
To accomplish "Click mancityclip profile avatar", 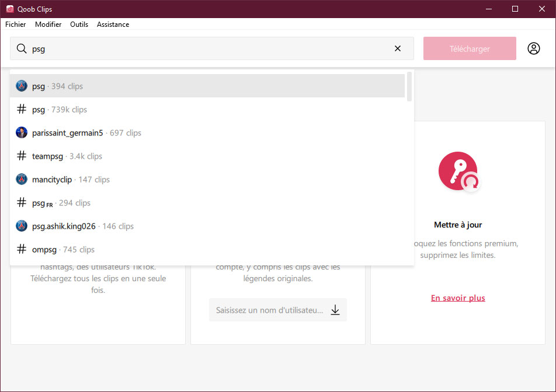I will (x=22, y=179).
